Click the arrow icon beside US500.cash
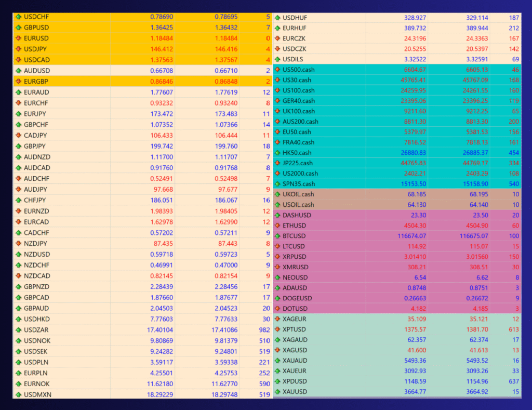The image size is (532, 410). coord(277,70)
